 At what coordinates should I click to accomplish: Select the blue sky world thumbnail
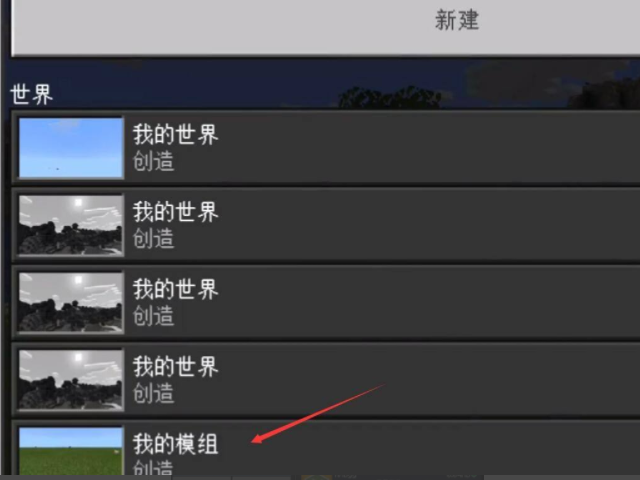tap(71, 148)
